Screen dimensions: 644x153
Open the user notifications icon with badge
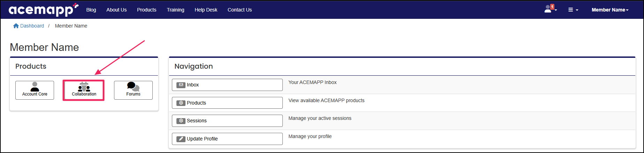pos(551,9)
